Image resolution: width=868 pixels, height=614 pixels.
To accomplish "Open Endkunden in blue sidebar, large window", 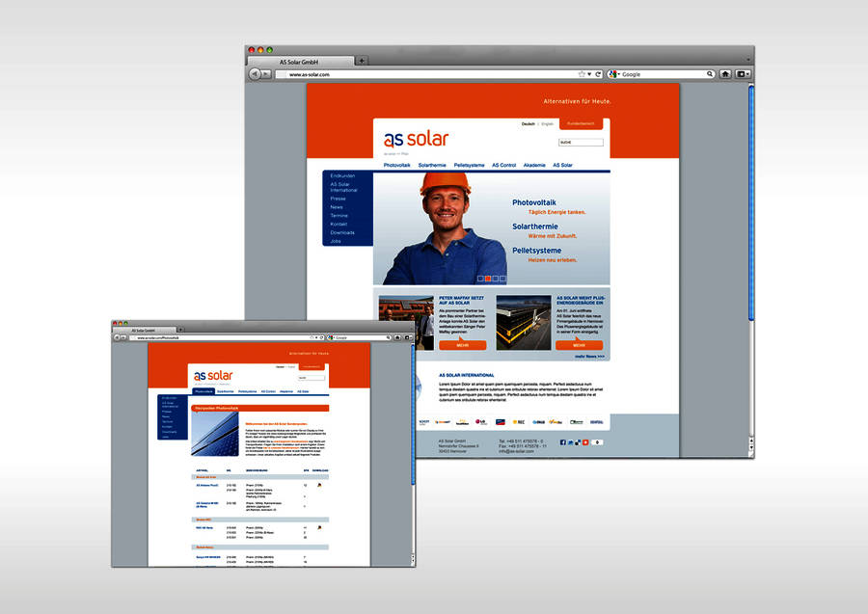I will 342,175.
